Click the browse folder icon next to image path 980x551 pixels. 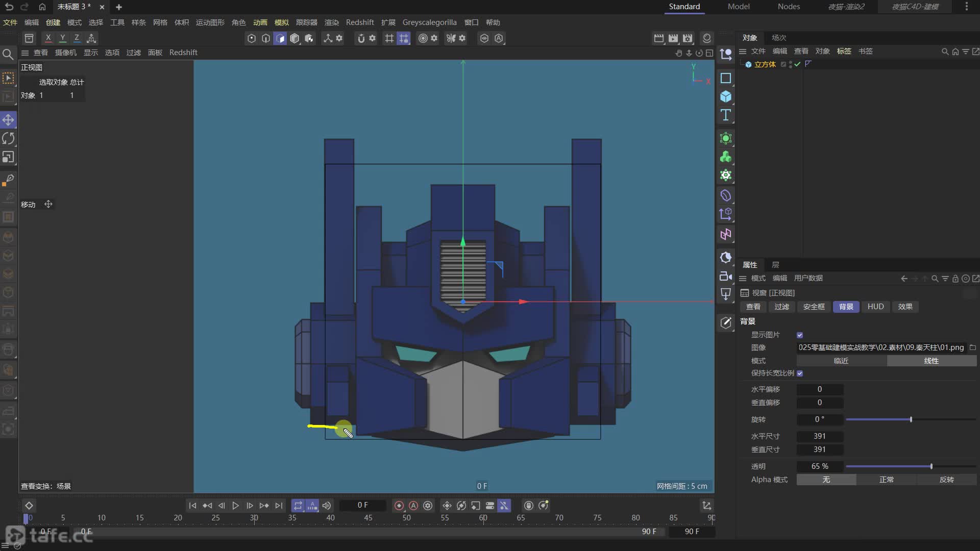point(973,347)
